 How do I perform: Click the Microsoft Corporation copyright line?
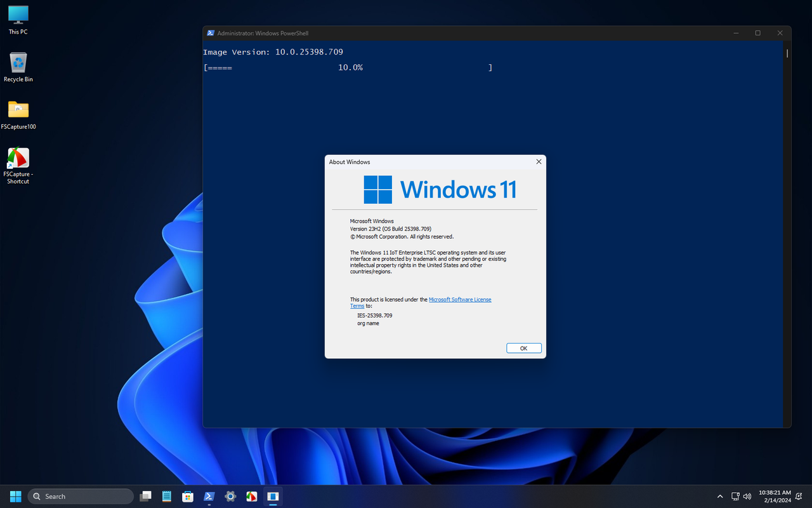(x=402, y=236)
